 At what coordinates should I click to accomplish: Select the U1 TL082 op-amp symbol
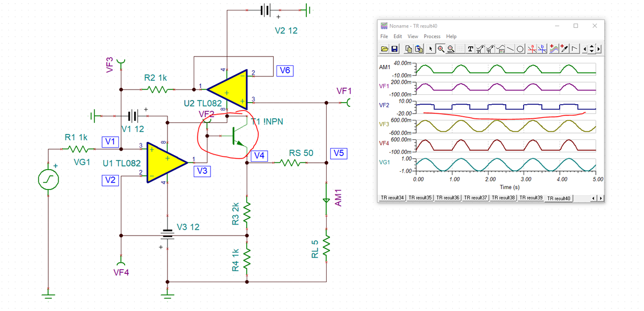[x=166, y=162]
